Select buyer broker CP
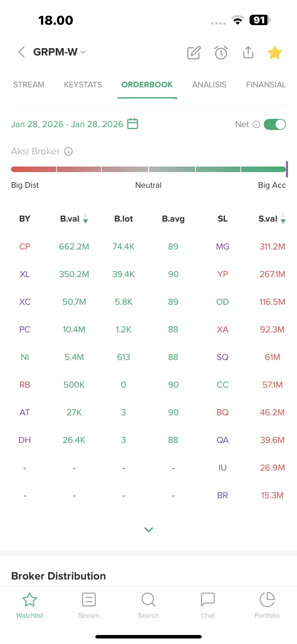The width and height of the screenshot is (297, 644). pos(25,246)
